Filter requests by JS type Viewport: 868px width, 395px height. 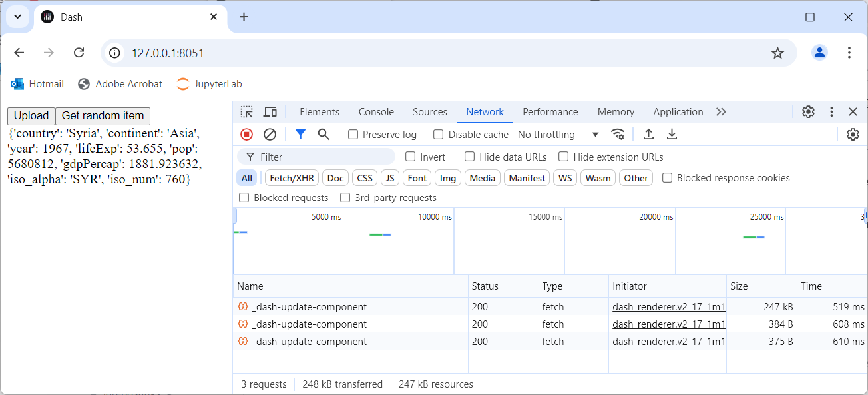click(x=391, y=178)
